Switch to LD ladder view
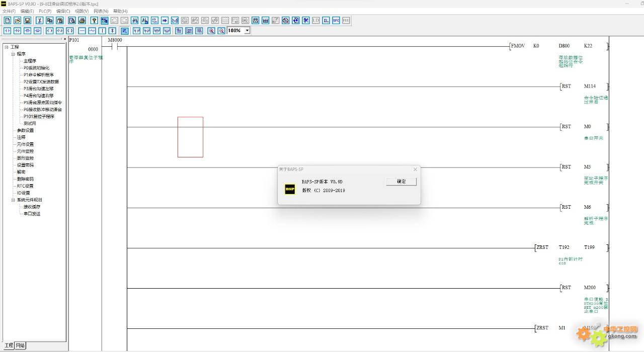Viewport: 644px width, 352px height. pos(316,21)
